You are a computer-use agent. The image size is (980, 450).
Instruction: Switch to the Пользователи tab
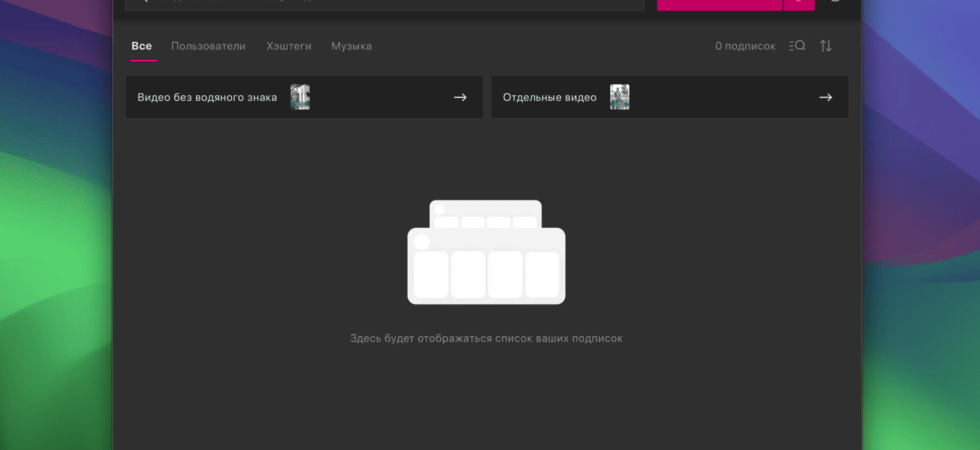coord(208,46)
